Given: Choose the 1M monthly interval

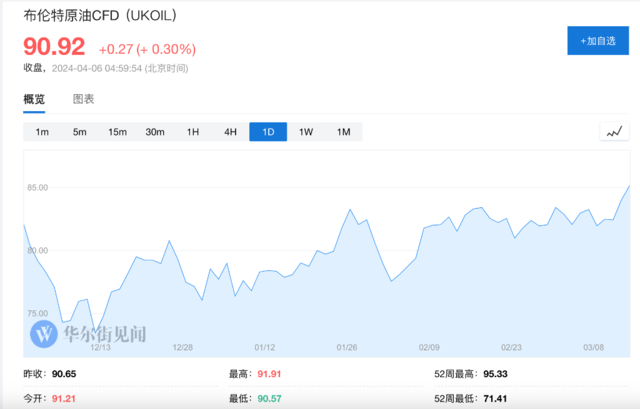Looking at the screenshot, I should [343, 132].
